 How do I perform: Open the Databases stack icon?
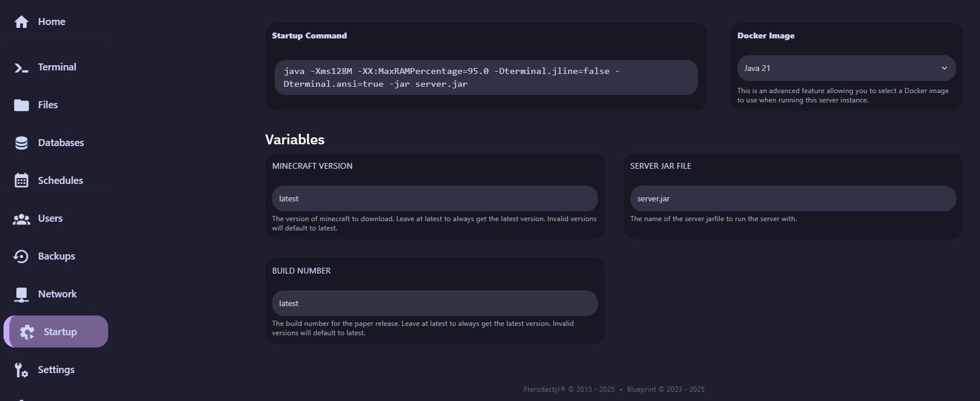(22, 143)
